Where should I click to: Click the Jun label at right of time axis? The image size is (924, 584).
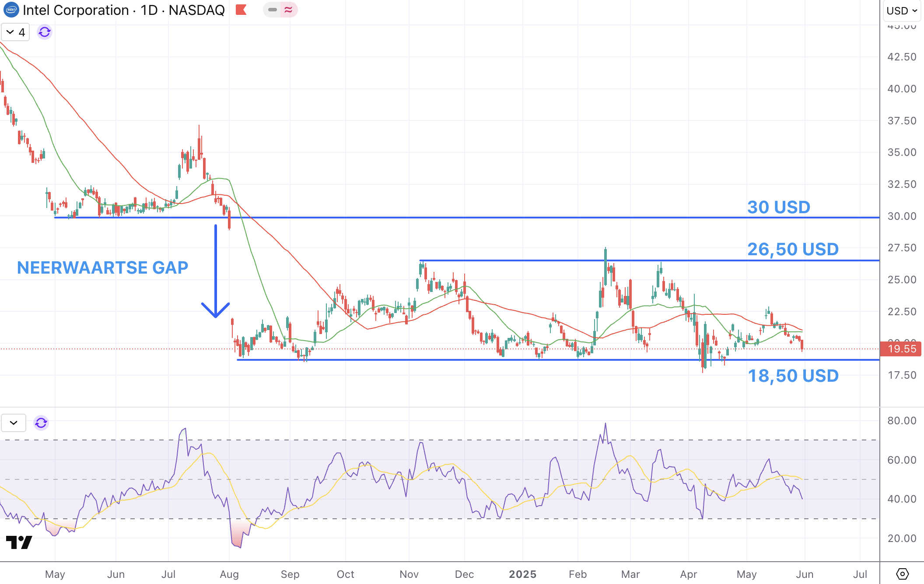click(805, 574)
